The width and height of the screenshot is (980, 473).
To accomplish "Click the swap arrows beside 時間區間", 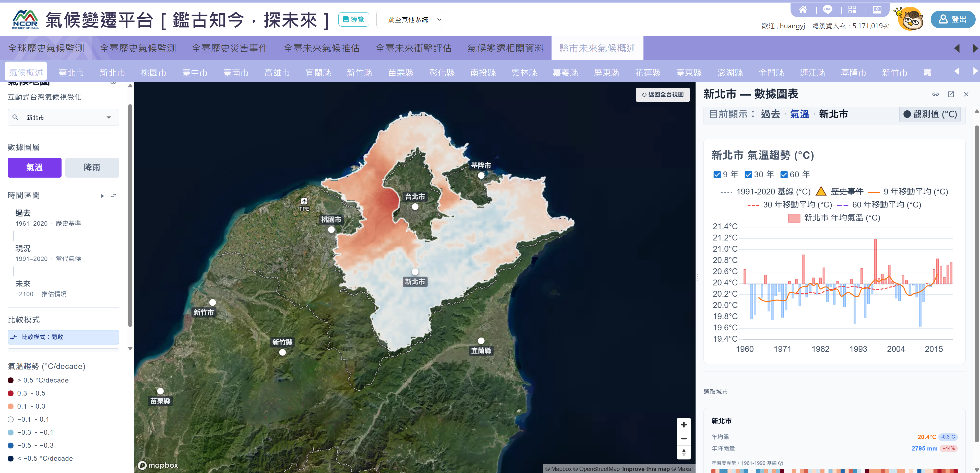I will point(113,196).
